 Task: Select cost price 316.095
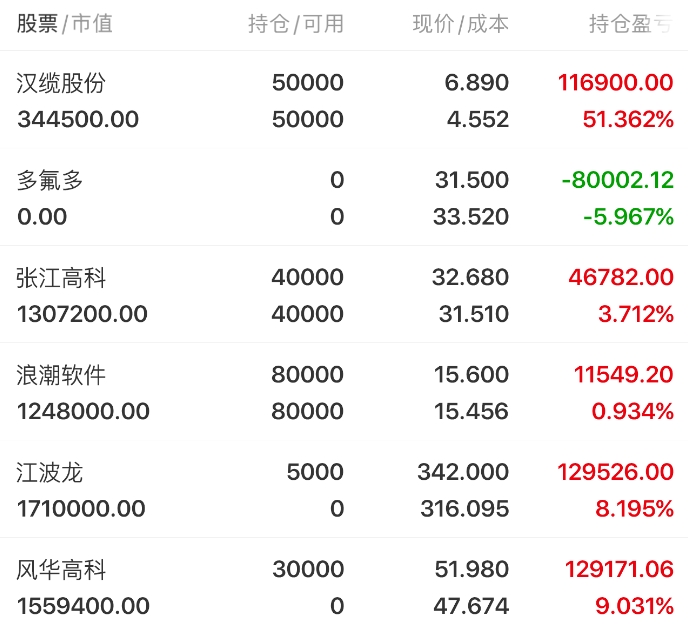tap(465, 509)
